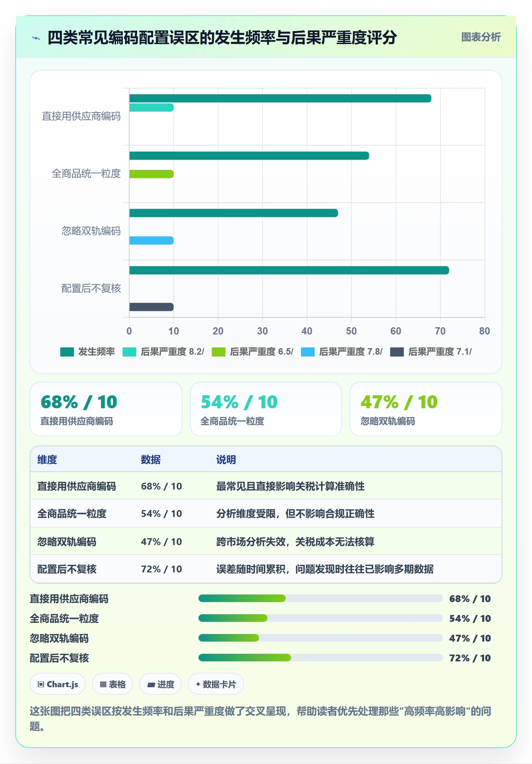Click chart axis label 配置后不复核
Viewport: 532px width, 764px height.
91,288
